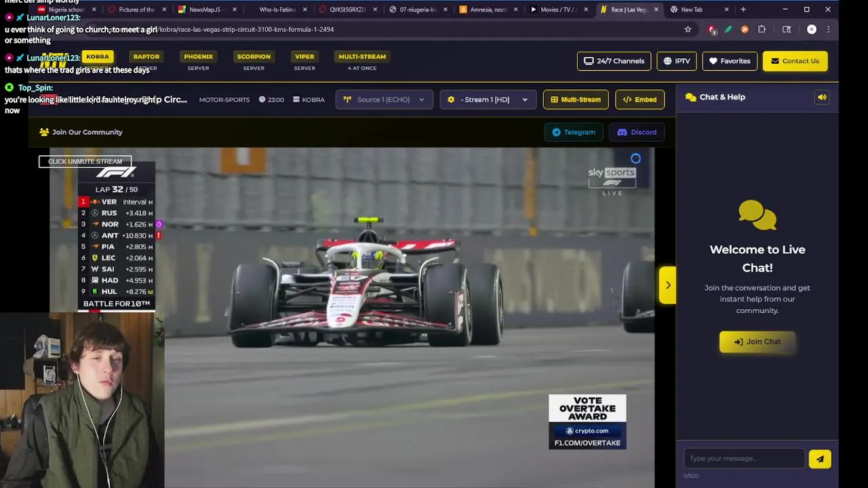
Task: Close the Who-Is-Fatima browser tab
Action: [304, 9]
